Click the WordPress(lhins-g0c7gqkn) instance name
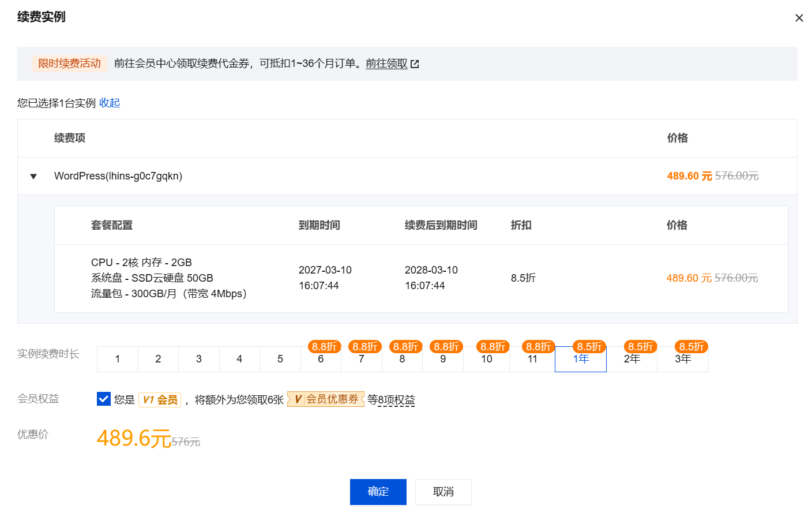812x520 pixels. [x=118, y=176]
